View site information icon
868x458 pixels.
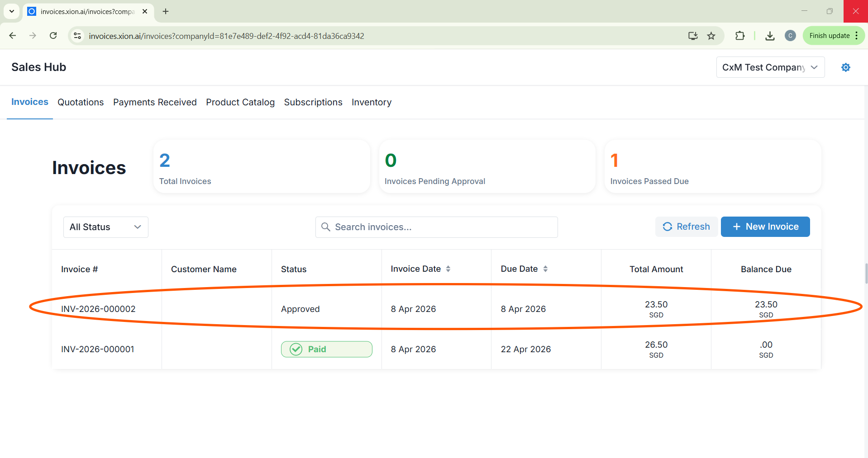[x=77, y=36]
